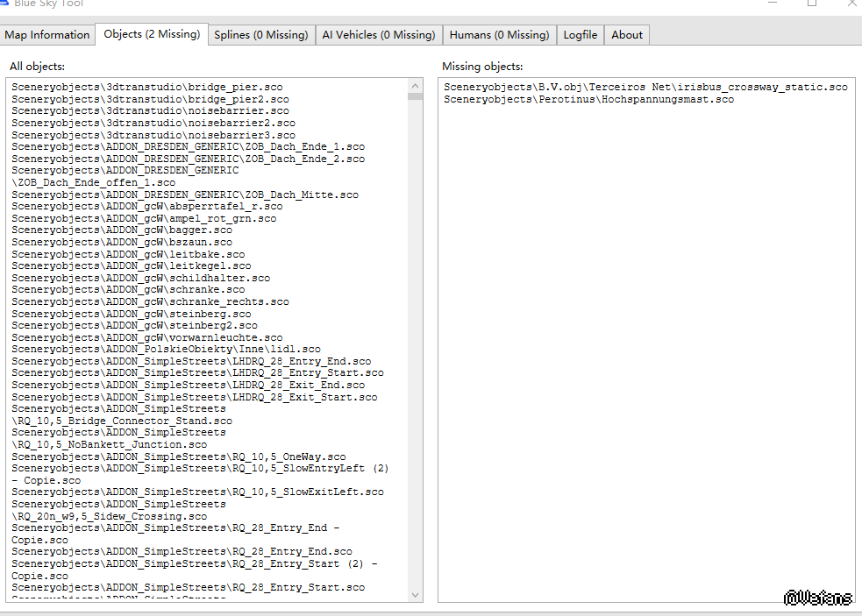Select 3dtranstudio\noisebarrier.sco entry
The height and width of the screenshot is (616, 862).
point(150,111)
